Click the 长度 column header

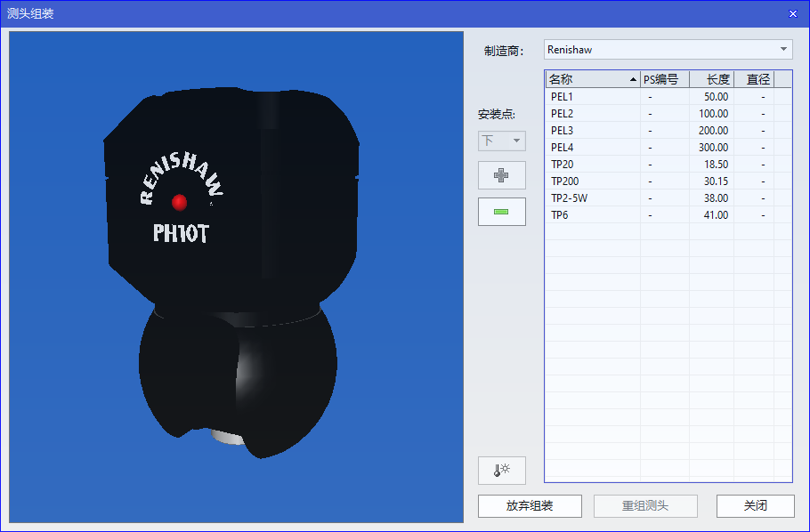[x=712, y=79]
